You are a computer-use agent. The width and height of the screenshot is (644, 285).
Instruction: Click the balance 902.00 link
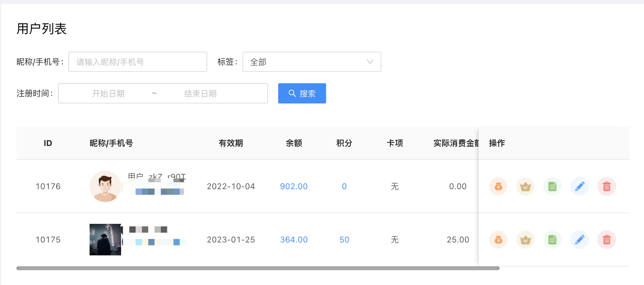[294, 186]
